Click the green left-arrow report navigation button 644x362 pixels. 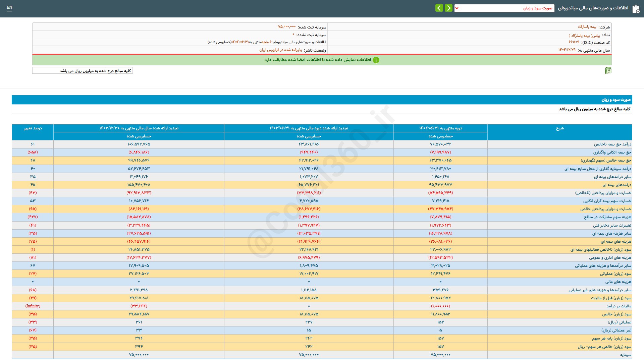(439, 8)
